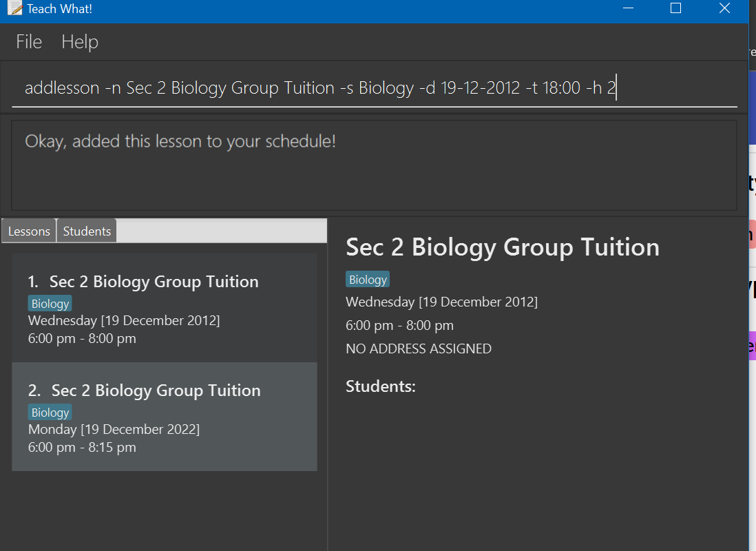Maximize the Teach What! window
The width and height of the screenshot is (756, 551).
point(675,8)
